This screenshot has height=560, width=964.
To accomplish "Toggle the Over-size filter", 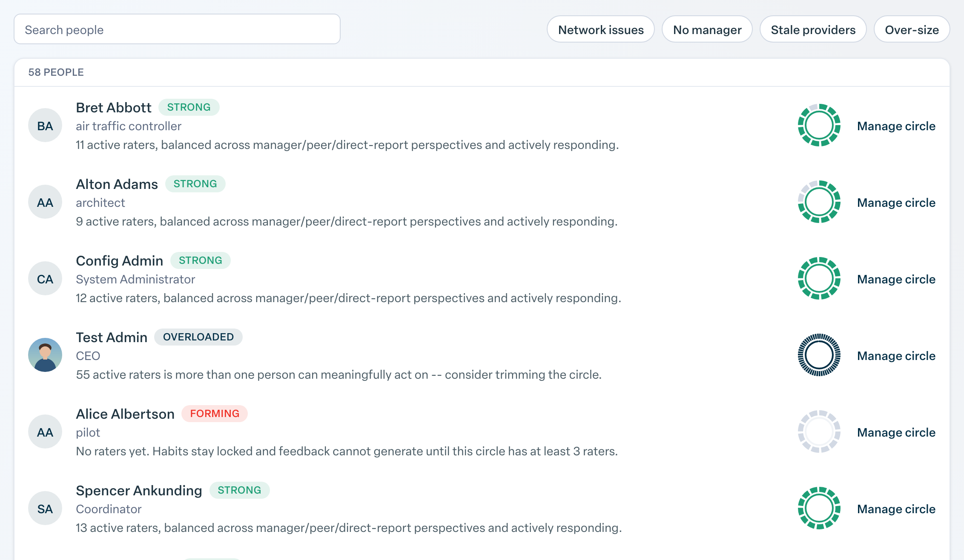I will (912, 29).
